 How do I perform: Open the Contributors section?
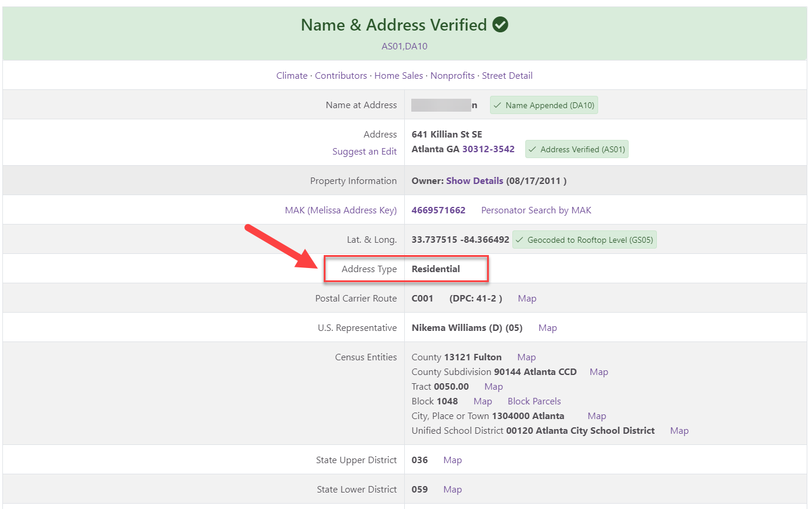(x=341, y=75)
